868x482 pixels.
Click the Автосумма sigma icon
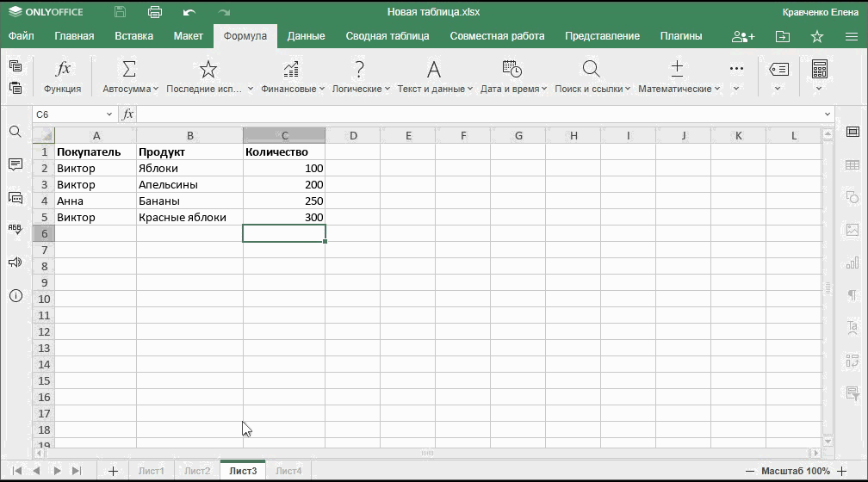point(128,69)
